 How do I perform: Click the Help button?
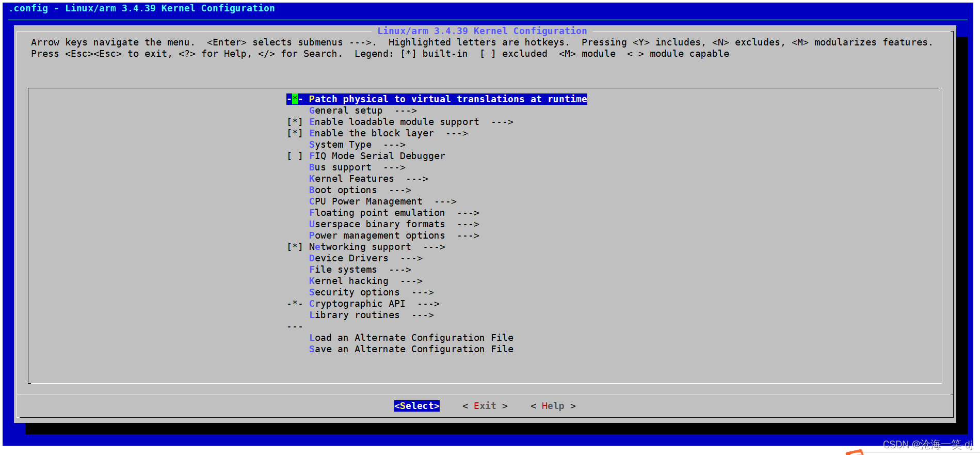click(553, 406)
